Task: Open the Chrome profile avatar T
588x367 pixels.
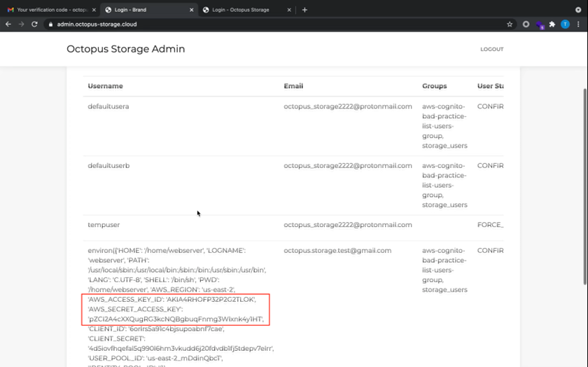Action: (565, 24)
